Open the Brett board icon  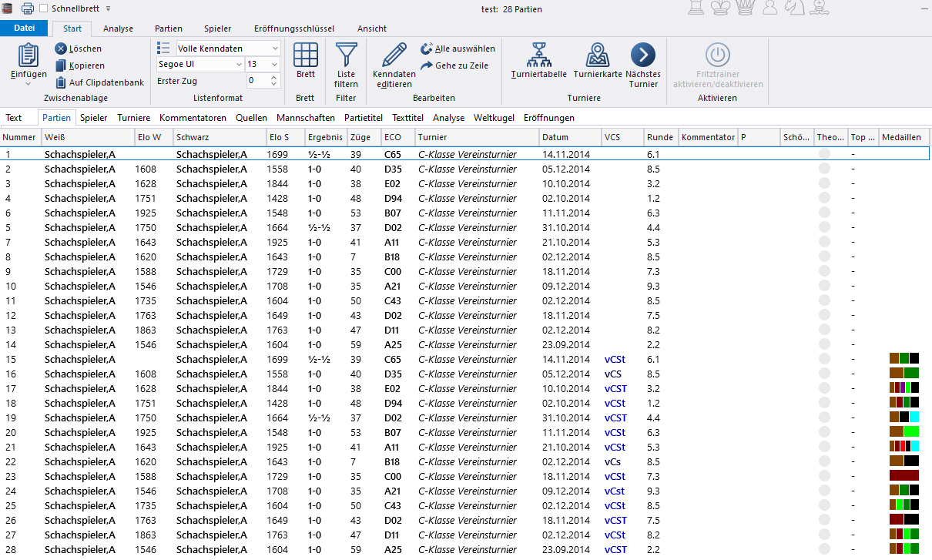pyautogui.click(x=306, y=56)
